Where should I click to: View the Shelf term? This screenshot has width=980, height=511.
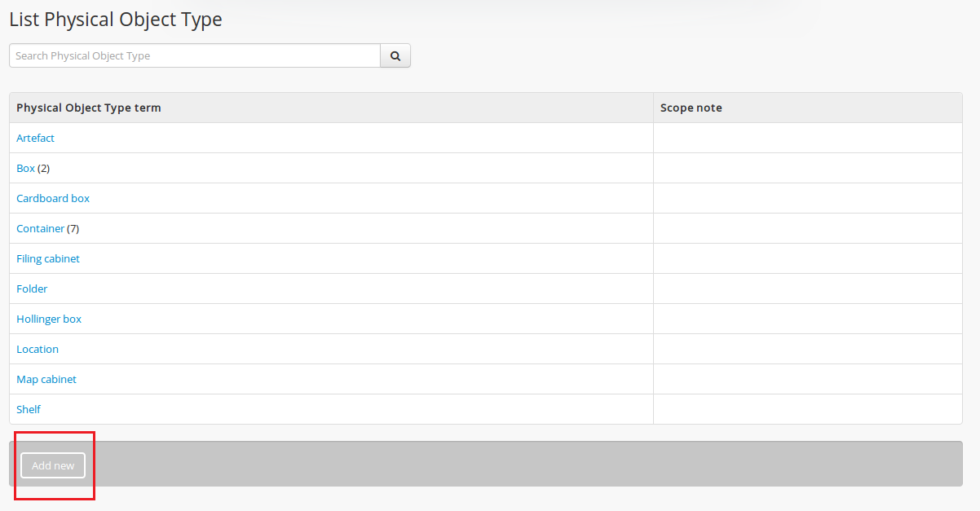pos(29,410)
